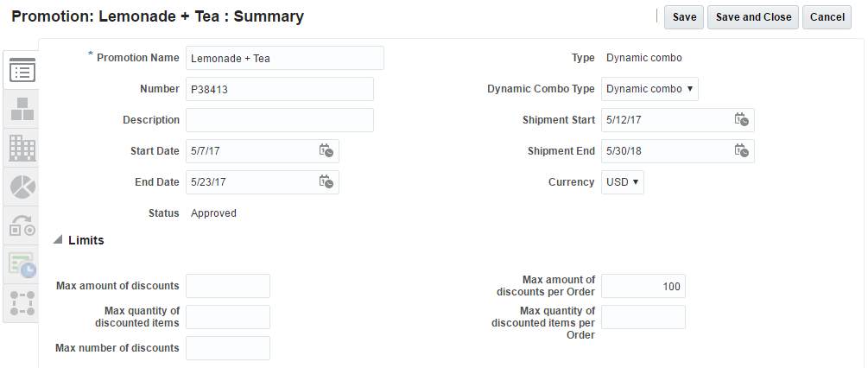
Task: Expand Dynamic Combo Type dropdown
Action: 649,89
